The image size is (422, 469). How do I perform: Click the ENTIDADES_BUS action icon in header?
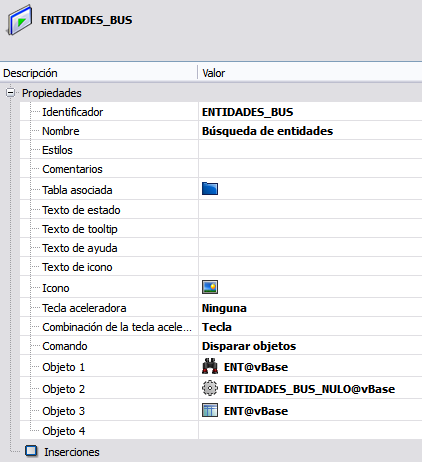tap(20, 20)
